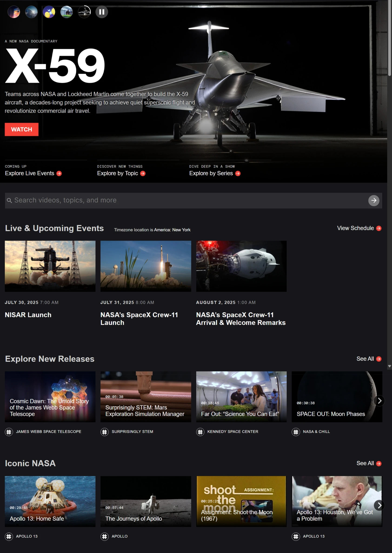
Task: Click hashtag icon for NASA & Chill
Action: coord(296,432)
